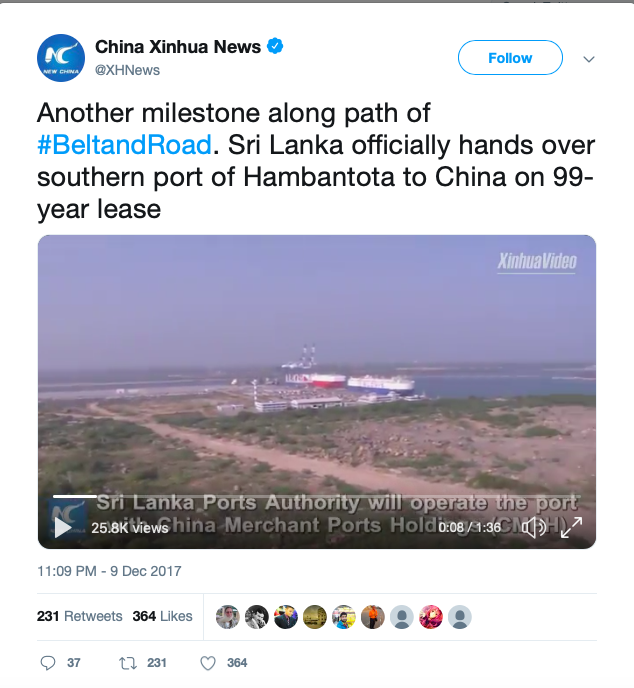
Task: Follow the China Xinhua News account
Action: point(510,57)
